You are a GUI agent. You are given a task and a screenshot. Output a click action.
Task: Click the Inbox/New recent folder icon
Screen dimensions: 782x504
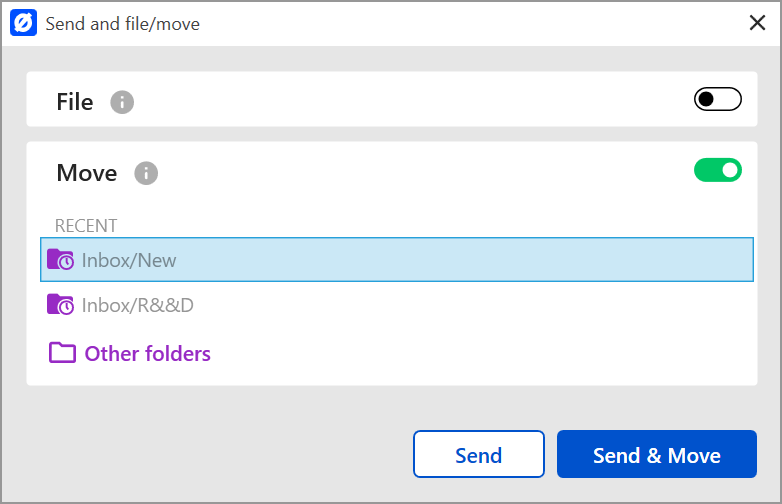click(60, 260)
